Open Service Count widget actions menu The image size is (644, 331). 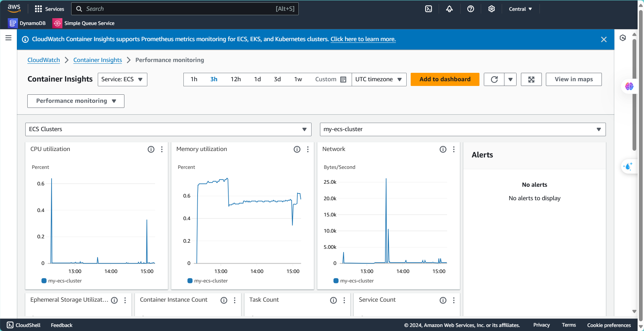coord(454,300)
